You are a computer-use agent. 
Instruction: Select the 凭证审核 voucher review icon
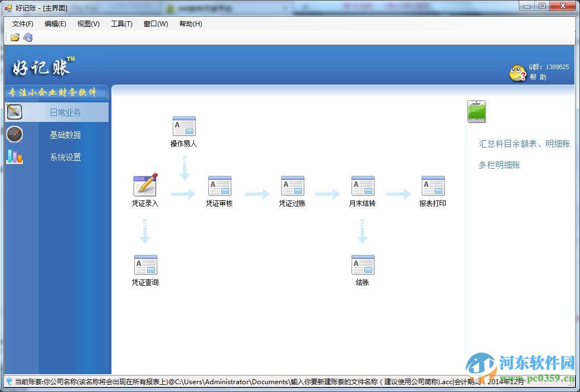(x=220, y=187)
